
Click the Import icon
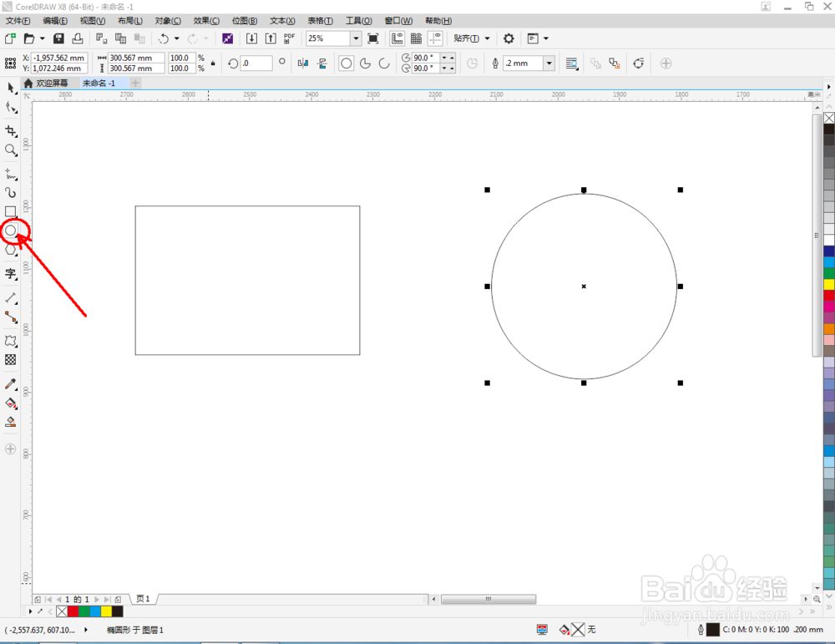click(251, 38)
